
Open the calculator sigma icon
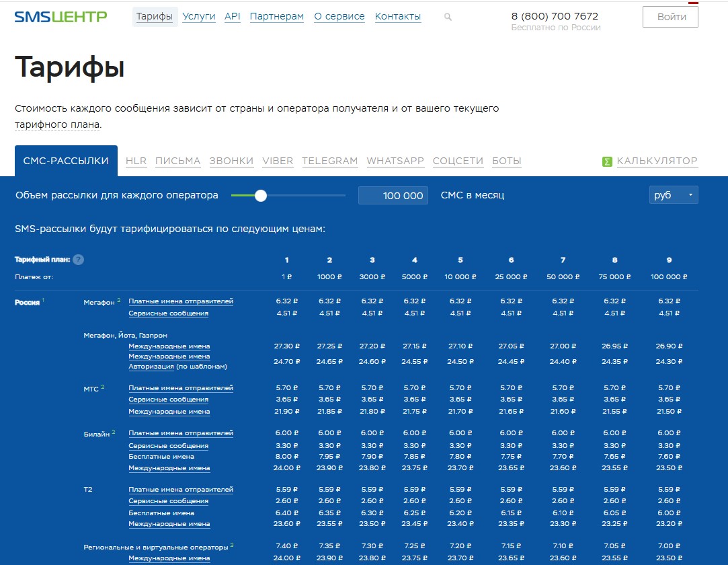(607, 161)
